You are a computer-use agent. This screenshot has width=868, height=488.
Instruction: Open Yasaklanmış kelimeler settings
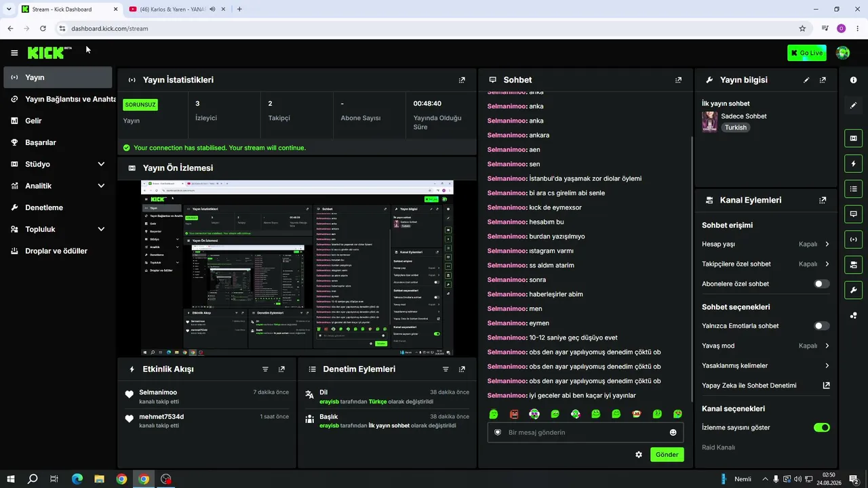(766, 366)
